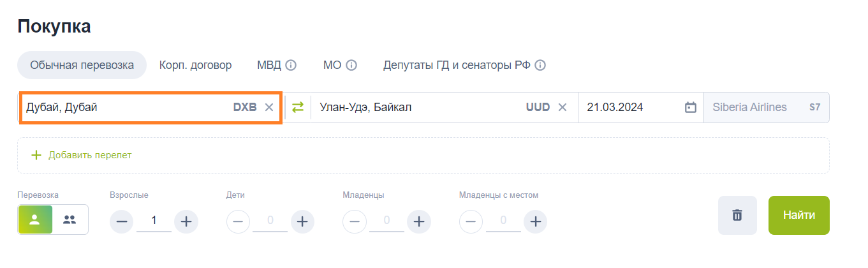Select Обычная перевозка tab
This screenshot has height=268, width=868.
click(x=82, y=65)
